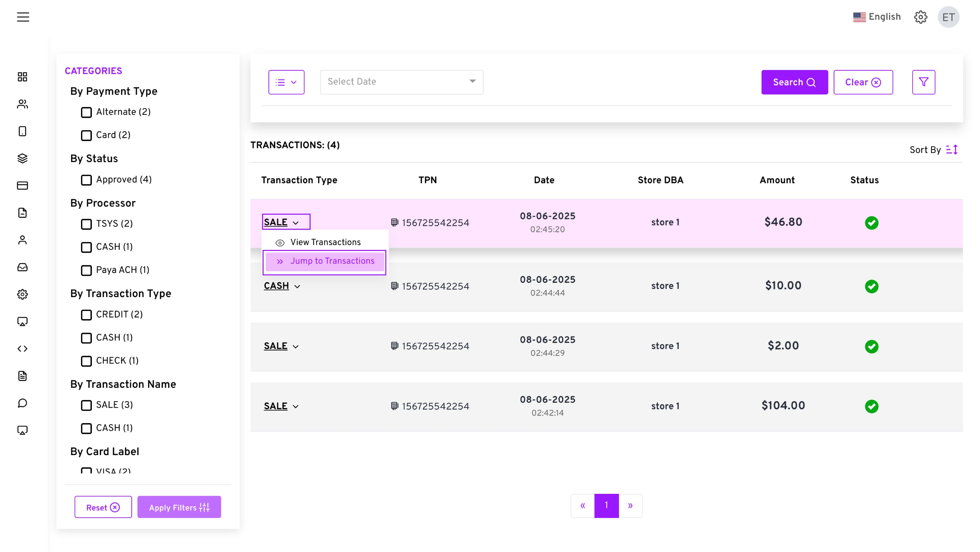Screen dimensions: 980x552
Task: Tick the TSYS (2) processor checkbox
Action: 86,224
